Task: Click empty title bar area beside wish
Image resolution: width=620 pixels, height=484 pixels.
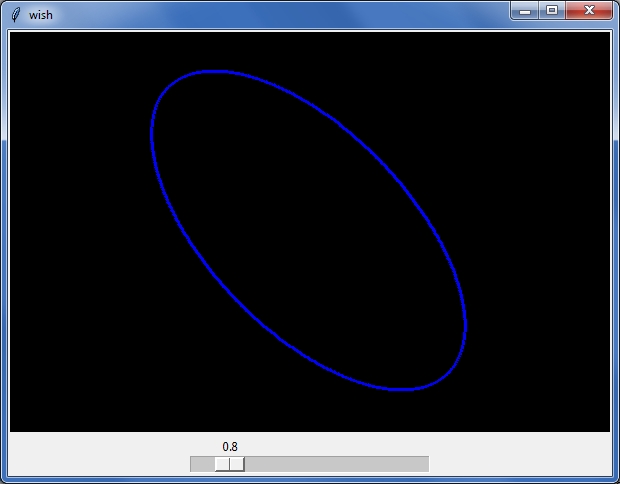Action: (x=277, y=15)
